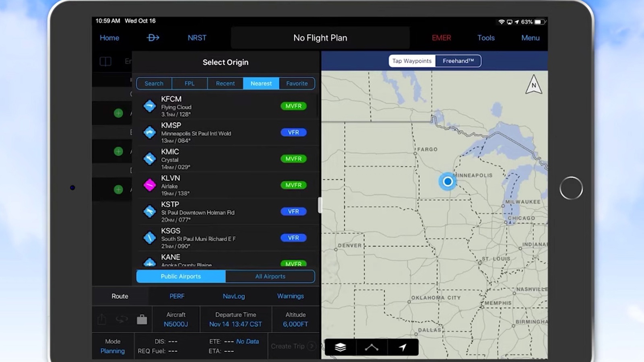The height and width of the screenshot is (362, 644).
Task: Tap the Direct-To arrow icon
Action: pos(153,38)
